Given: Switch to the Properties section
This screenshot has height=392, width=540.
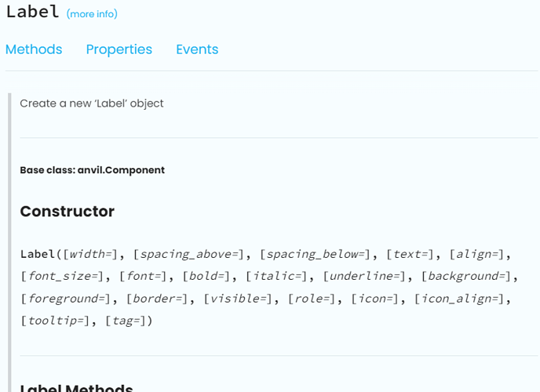Looking at the screenshot, I should point(119,49).
